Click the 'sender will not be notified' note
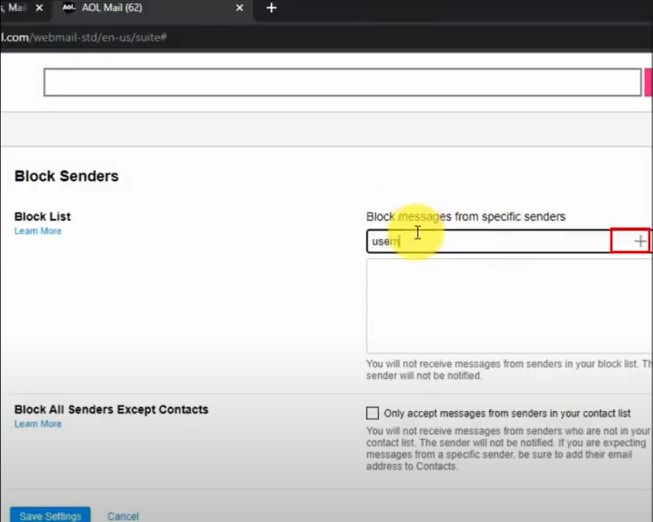653x522 pixels. pos(508,370)
